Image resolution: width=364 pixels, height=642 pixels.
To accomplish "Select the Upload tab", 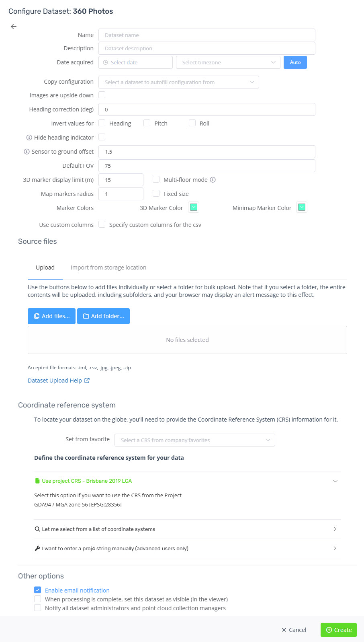I will tap(45, 267).
